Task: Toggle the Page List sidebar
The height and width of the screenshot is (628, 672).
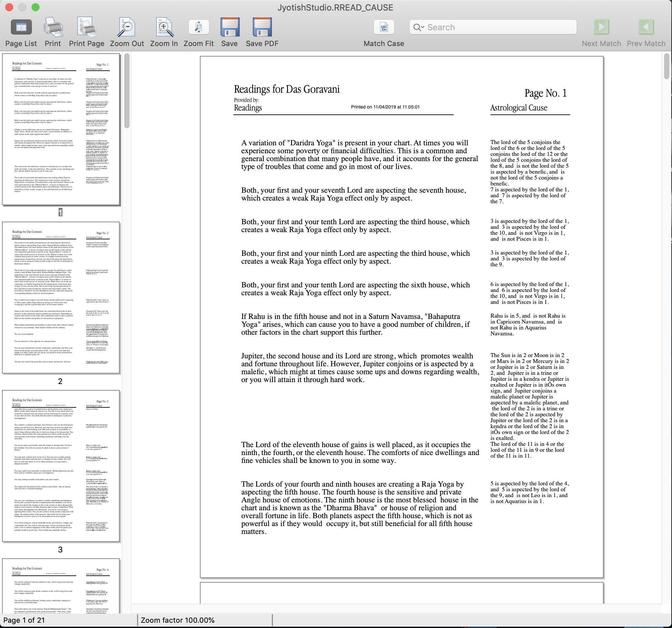Action: pyautogui.click(x=21, y=27)
